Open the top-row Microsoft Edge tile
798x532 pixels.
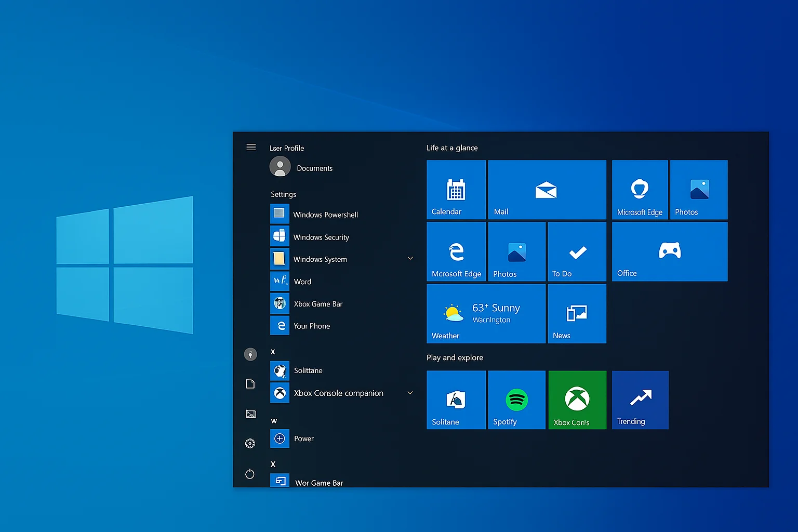tap(640, 190)
